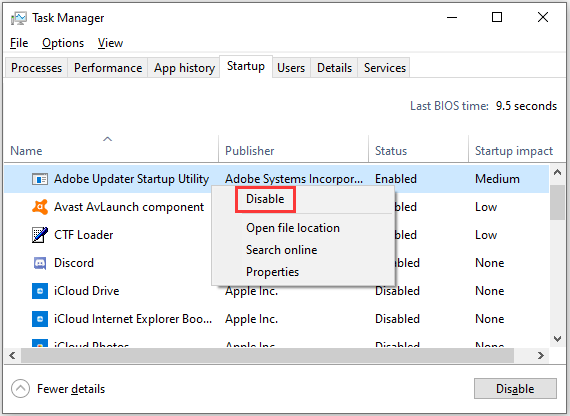Screen dimensions: 570x416
Task: Choose Search online in the context menu
Action: (x=281, y=250)
